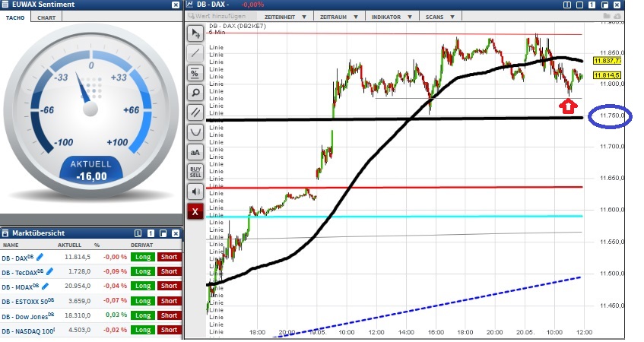Switch to the CHART tab in EUWAX Sentiment
Screen dimensions: 644x342
46,17
